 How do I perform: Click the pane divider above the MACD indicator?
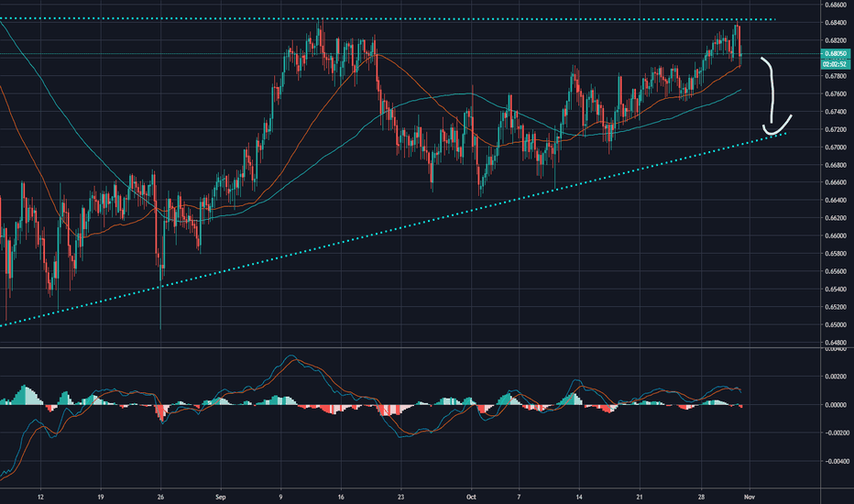click(x=411, y=347)
